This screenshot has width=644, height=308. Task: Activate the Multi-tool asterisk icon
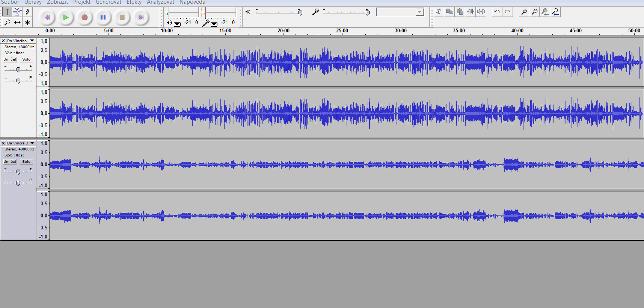27,23
